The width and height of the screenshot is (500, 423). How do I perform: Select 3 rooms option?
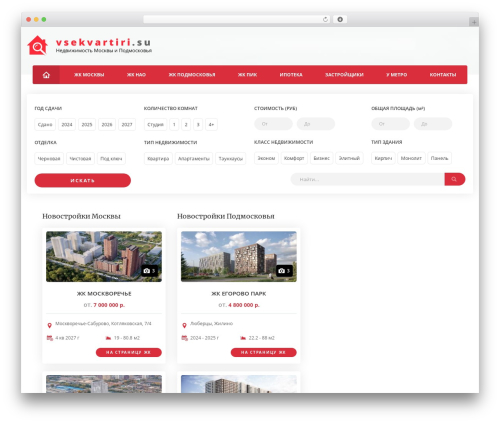pos(198,124)
